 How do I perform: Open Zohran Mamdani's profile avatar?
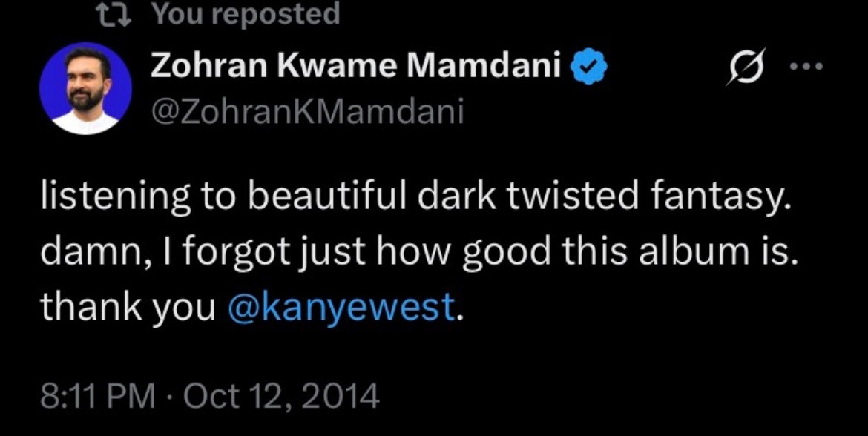coord(85,88)
